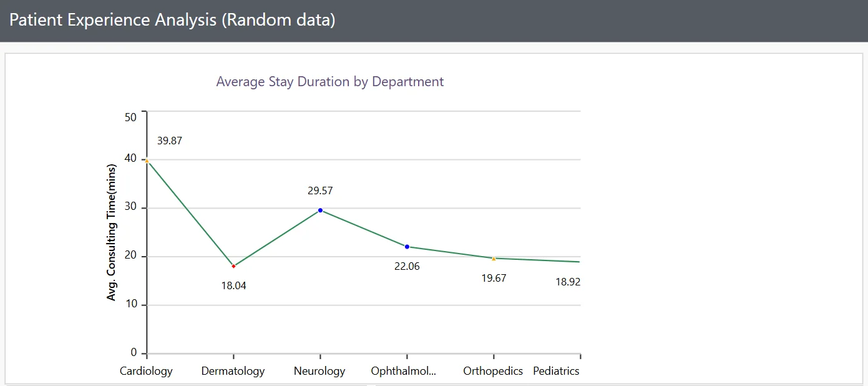Viewport: 868px width, 386px height.
Task: Select the data label showing 39.87
Action: [x=169, y=140]
